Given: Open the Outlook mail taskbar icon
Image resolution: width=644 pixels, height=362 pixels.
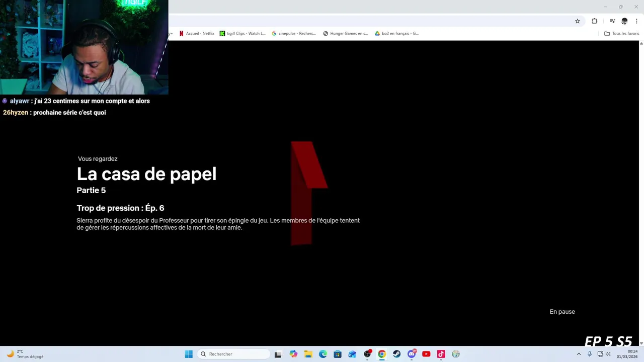Looking at the screenshot, I should coord(352,354).
